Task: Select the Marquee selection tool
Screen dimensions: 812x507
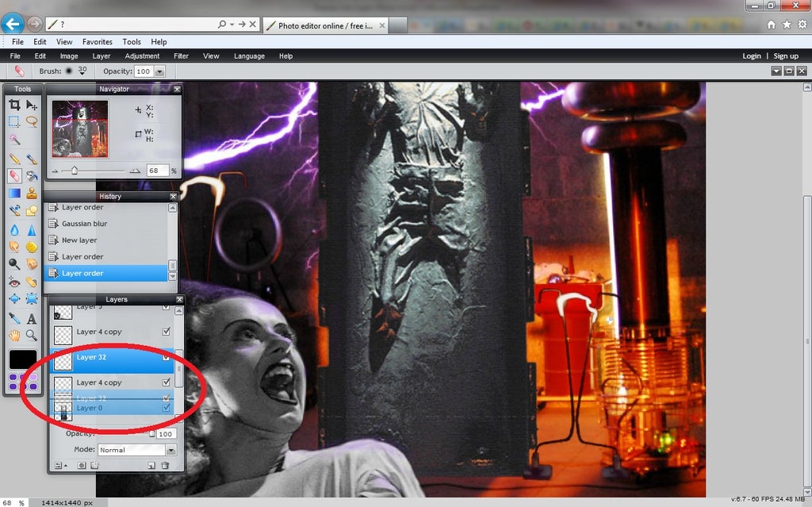Action: (14, 122)
